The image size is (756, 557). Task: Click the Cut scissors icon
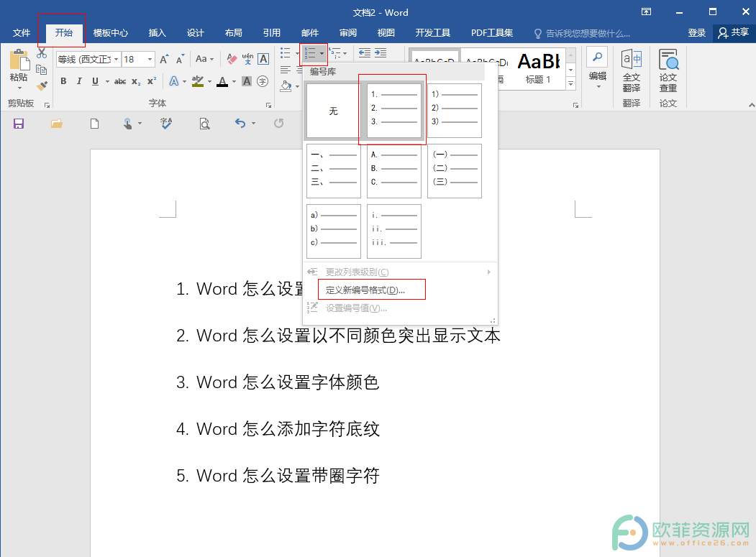pos(42,53)
